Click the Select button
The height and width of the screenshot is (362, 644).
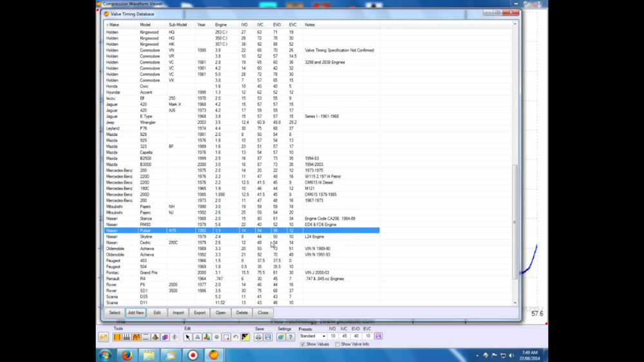pyautogui.click(x=115, y=312)
